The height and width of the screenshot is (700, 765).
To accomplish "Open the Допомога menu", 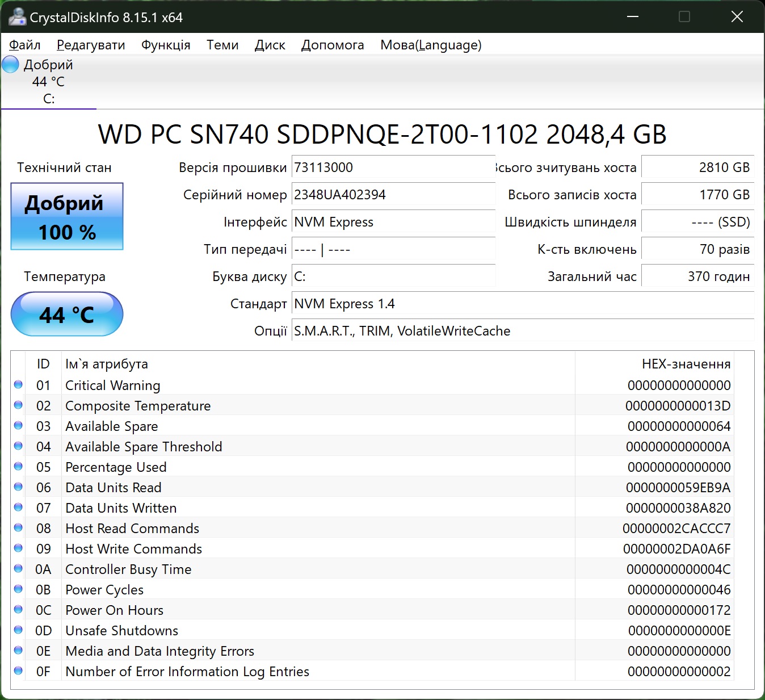I will [x=333, y=45].
